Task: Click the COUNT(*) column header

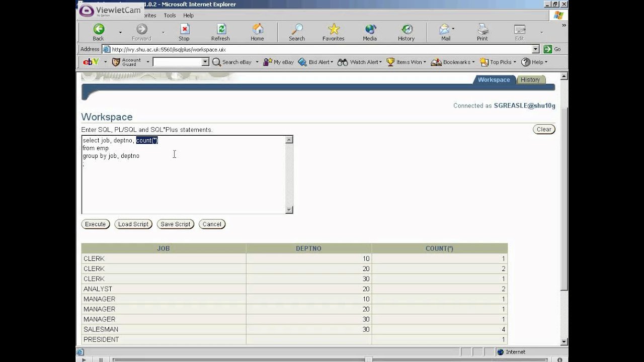Action: tap(440, 248)
